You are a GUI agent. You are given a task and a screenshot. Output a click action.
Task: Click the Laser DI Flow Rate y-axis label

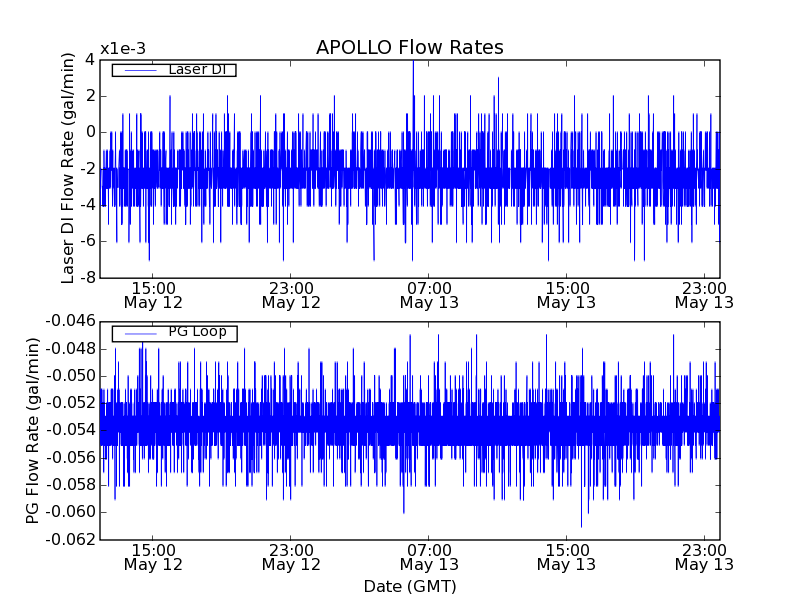[69, 168]
